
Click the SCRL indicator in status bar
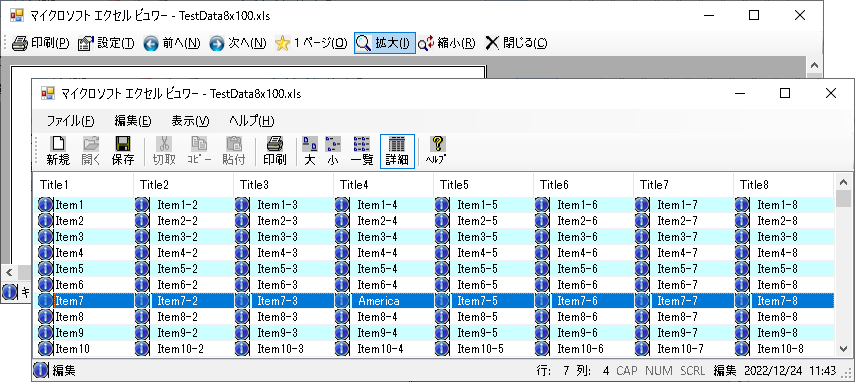click(693, 371)
